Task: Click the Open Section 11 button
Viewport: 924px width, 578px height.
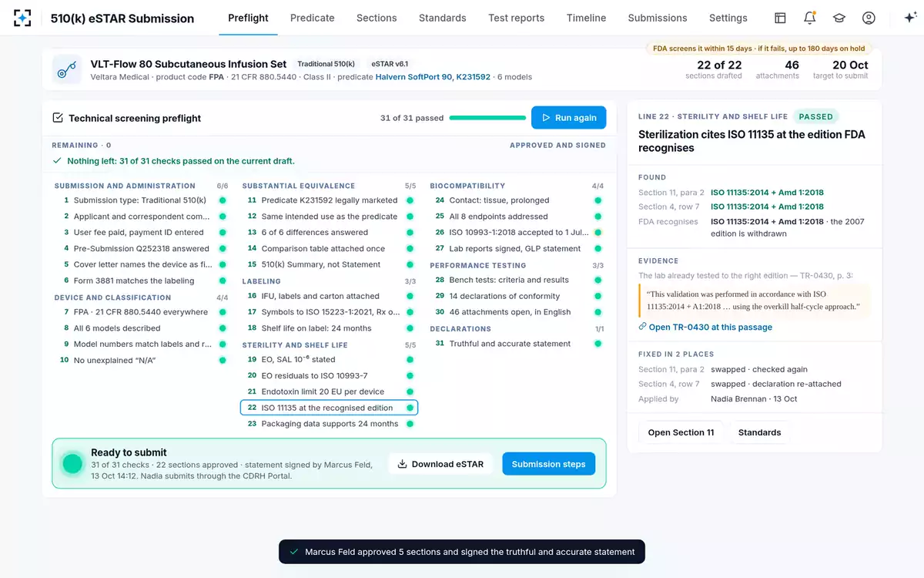Action: [681, 432]
